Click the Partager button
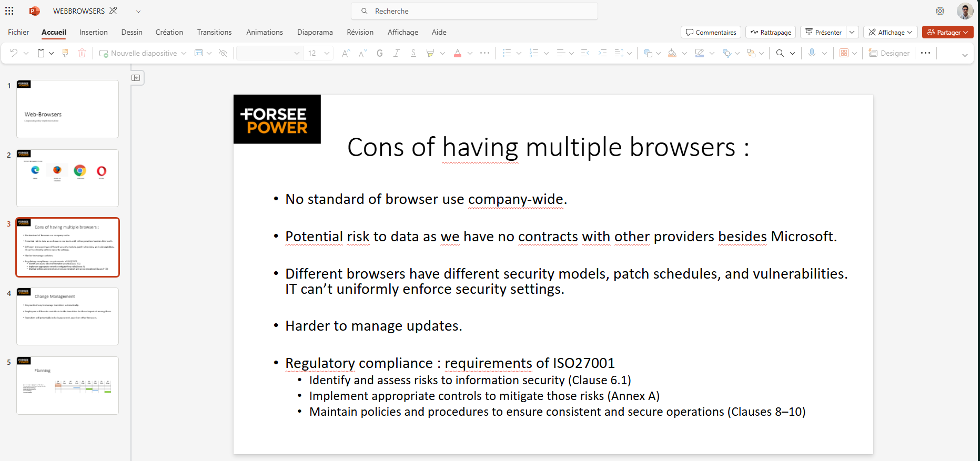Screen dimensions: 980x461 tap(947, 32)
